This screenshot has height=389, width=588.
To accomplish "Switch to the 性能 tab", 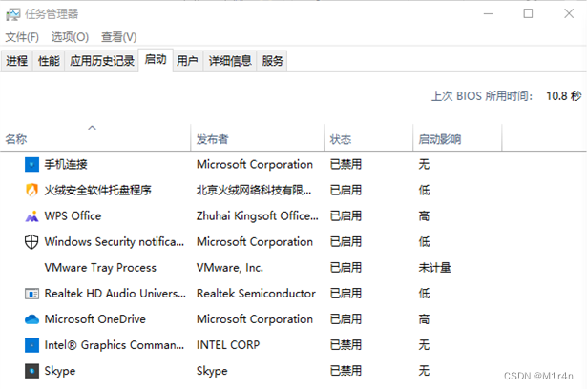I will click(49, 61).
